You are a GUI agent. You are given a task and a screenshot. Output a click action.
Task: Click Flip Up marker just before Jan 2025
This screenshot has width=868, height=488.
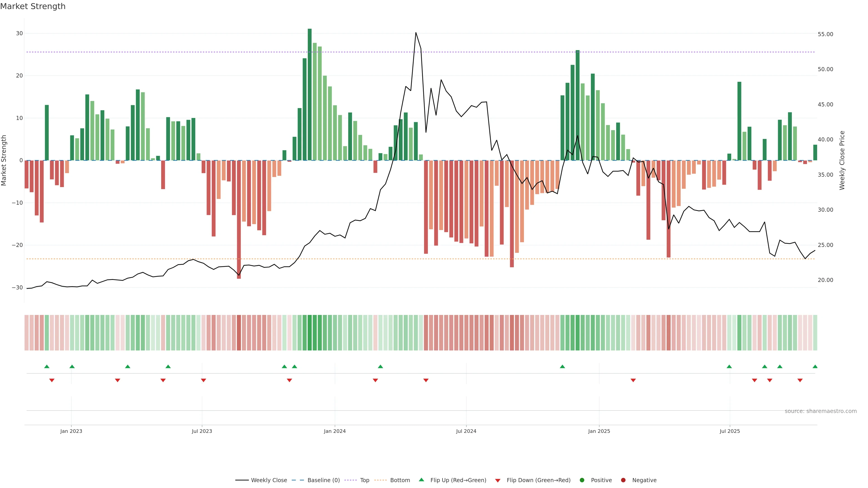[562, 366]
